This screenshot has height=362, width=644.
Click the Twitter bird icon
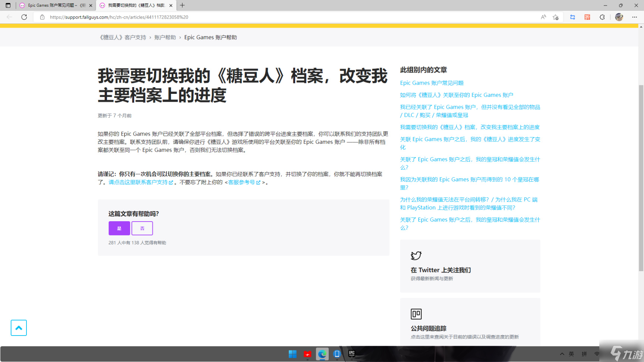[416, 255]
